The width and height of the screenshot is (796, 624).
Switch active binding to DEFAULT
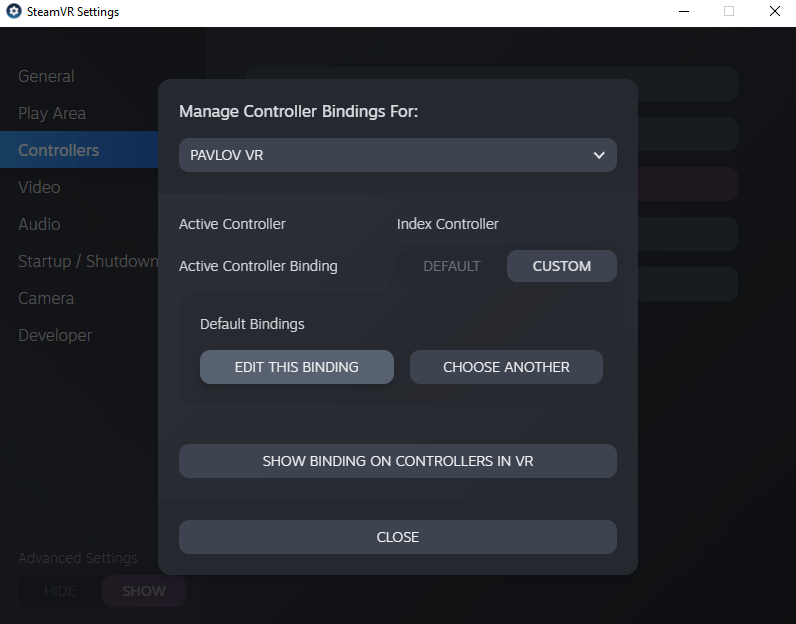[451, 266]
